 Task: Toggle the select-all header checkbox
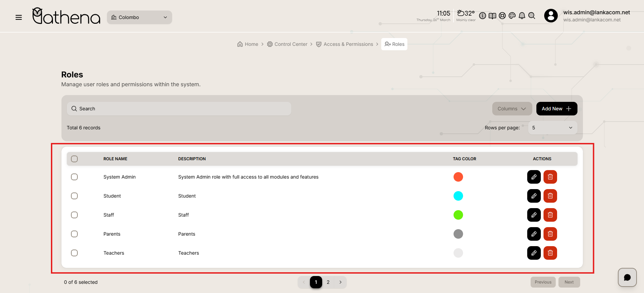point(74,159)
